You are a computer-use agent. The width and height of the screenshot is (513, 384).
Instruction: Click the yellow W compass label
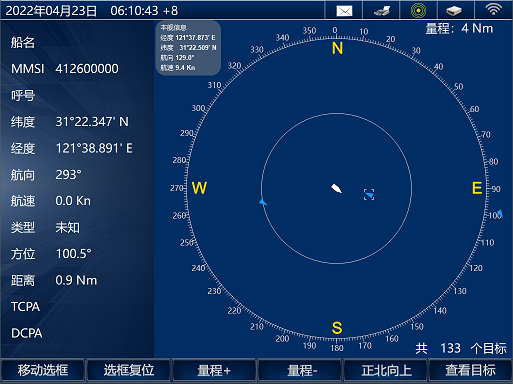tap(199, 188)
